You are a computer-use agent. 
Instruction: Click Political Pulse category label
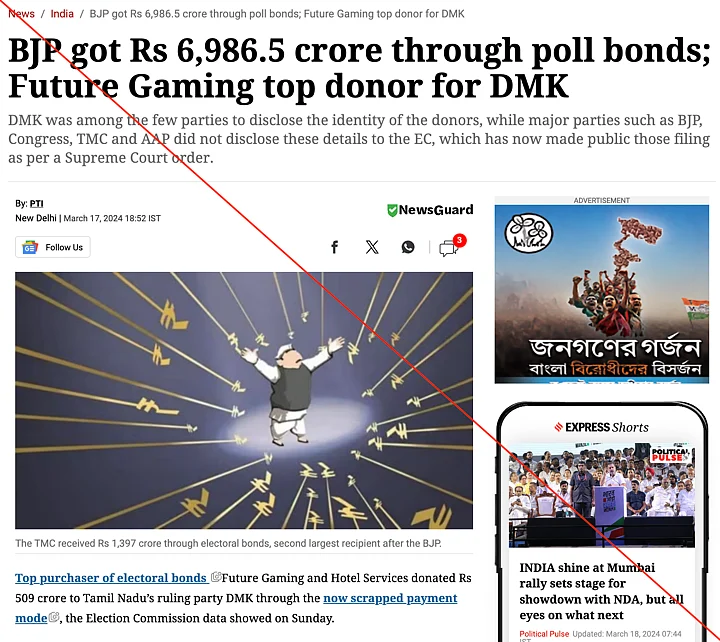[x=544, y=634]
